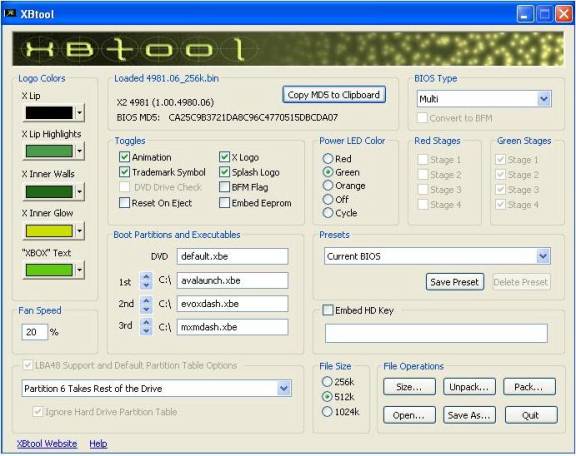Select 512k file size
Image resolution: width=576 pixels, height=456 pixels.
click(x=327, y=397)
